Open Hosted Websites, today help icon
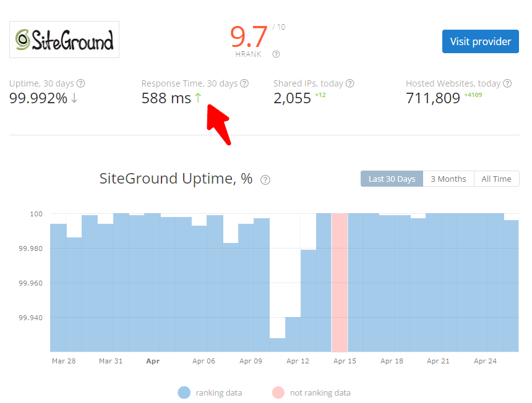This screenshot has width=532, height=403. point(507,83)
